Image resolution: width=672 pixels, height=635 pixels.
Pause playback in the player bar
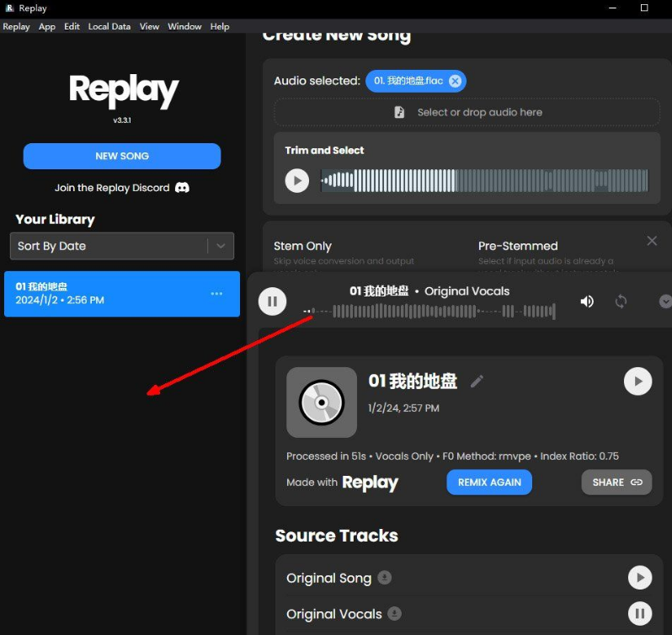pyautogui.click(x=272, y=301)
